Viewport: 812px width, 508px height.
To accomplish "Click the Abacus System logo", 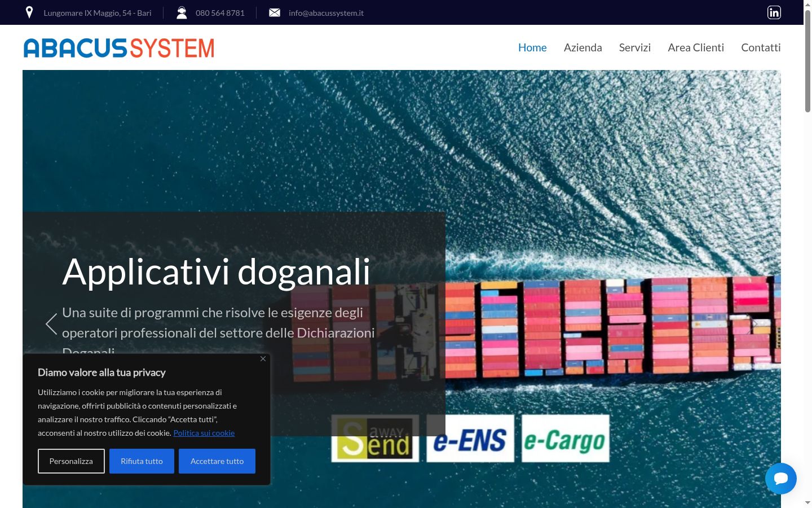I will 119,48.
